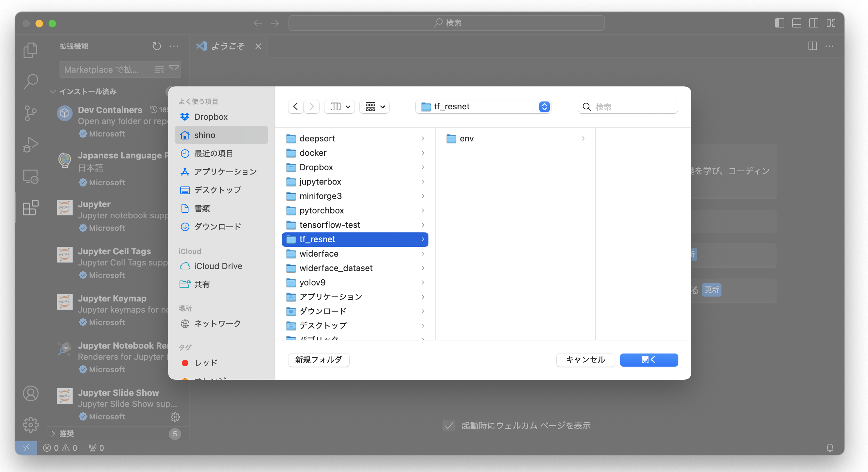Refresh the installed extensions list
868x472 pixels.
point(157,46)
